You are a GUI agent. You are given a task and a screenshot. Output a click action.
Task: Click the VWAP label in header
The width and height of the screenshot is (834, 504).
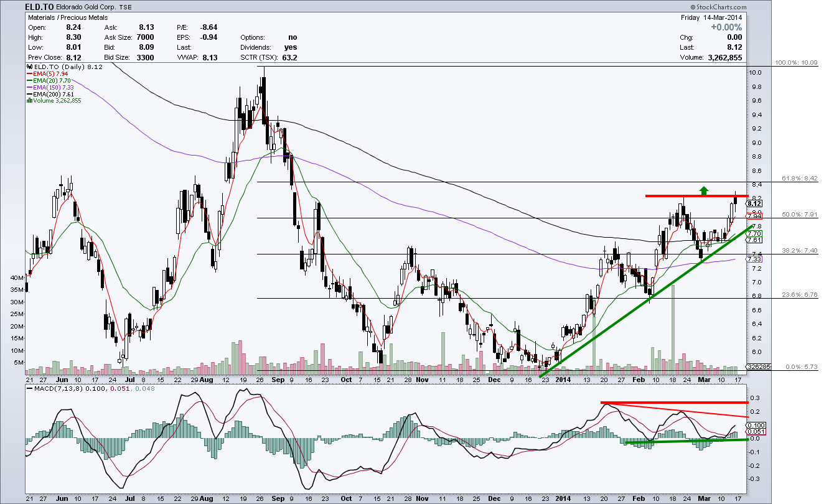187,57
